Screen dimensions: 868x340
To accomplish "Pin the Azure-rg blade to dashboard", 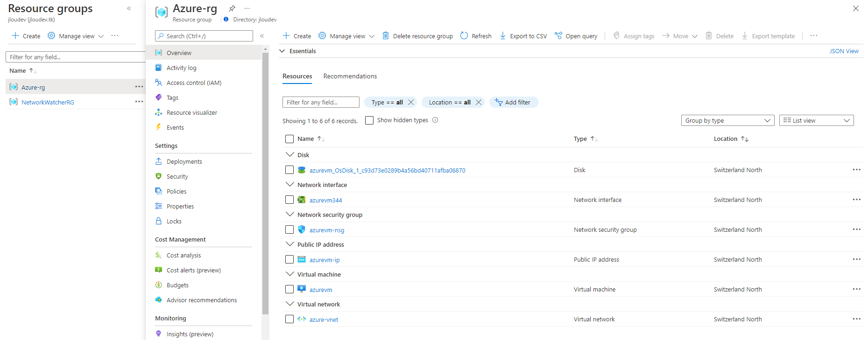I will click(x=232, y=8).
